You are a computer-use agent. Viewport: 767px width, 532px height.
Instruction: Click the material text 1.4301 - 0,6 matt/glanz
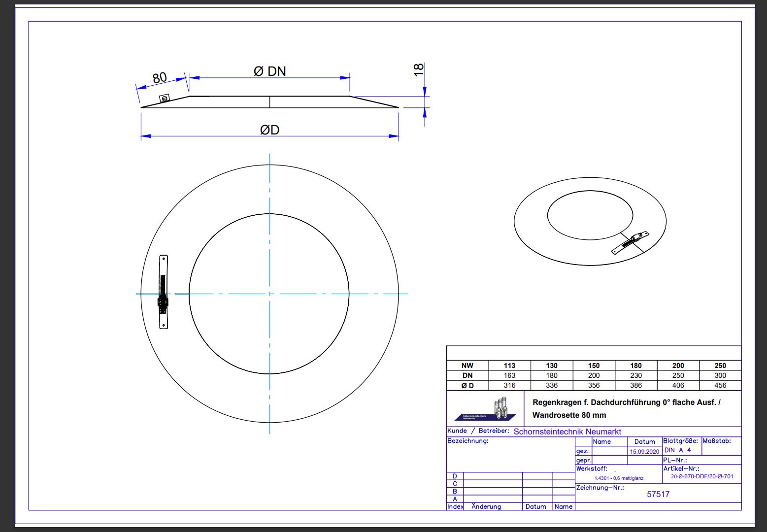tap(619, 478)
